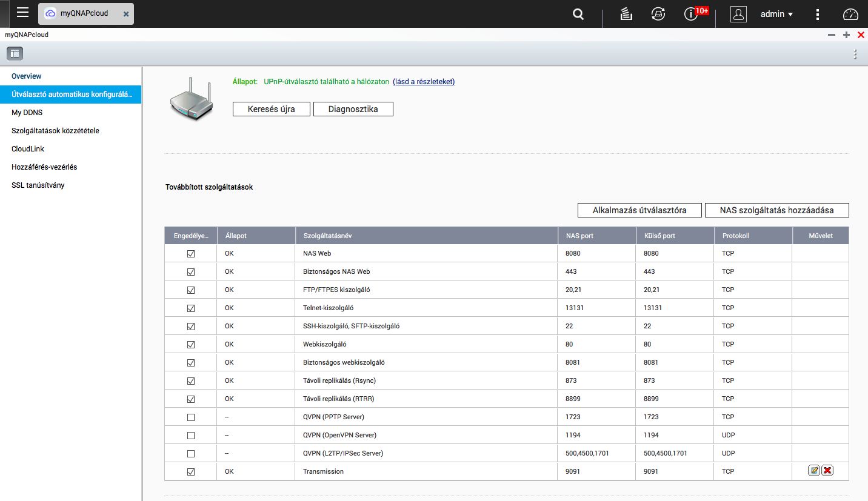Switch to the myQNAPcloud tab

(84, 13)
